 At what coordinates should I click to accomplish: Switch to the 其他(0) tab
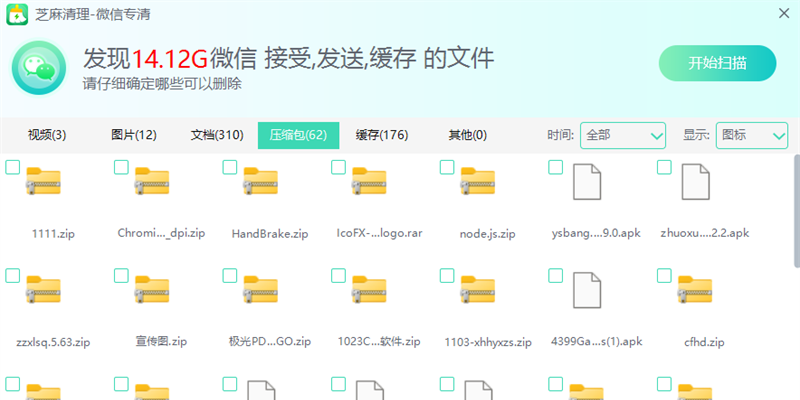click(x=468, y=135)
